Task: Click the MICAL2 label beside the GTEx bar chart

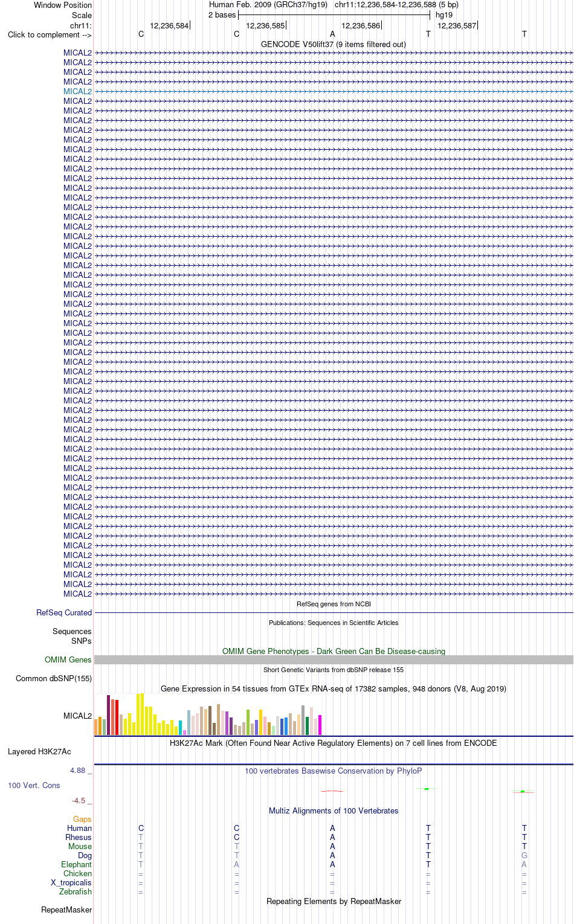Action: click(77, 716)
